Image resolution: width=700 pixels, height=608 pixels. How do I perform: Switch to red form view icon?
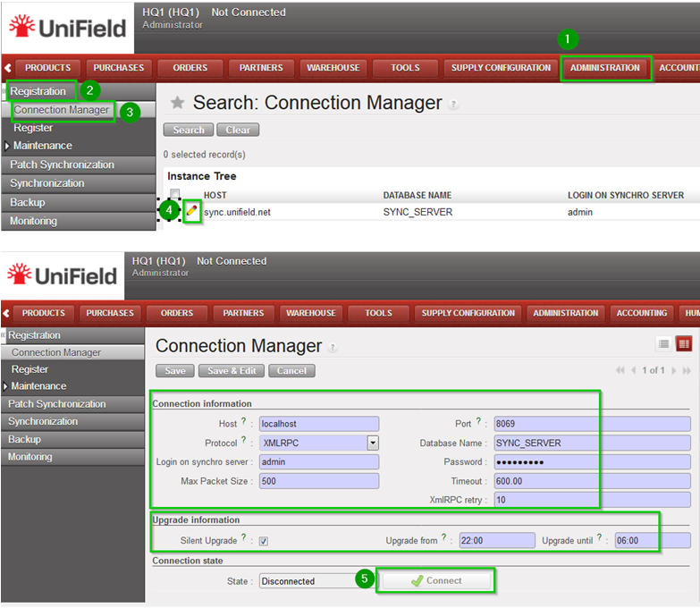tap(684, 344)
